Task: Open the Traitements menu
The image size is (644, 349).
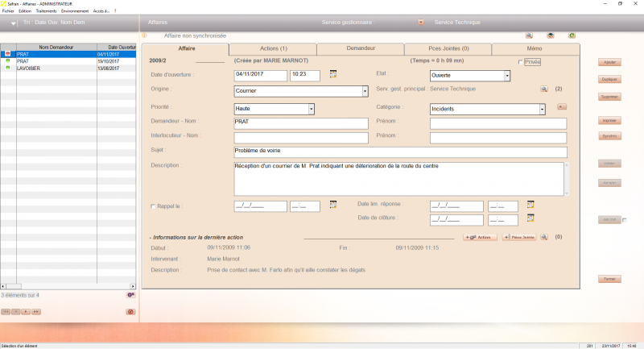Action: pyautogui.click(x=46, y=11)
